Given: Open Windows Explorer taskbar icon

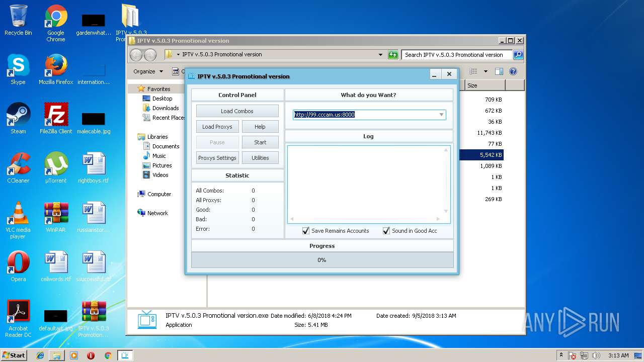Looking at the screenshot, I should click(x=57, y=355).
